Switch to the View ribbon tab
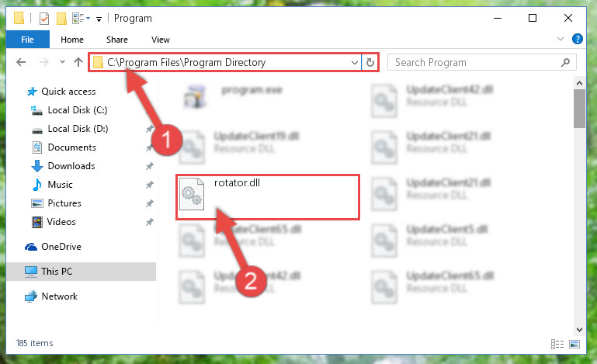The width and height of the screenshot is (597, 364). (160, 40)
